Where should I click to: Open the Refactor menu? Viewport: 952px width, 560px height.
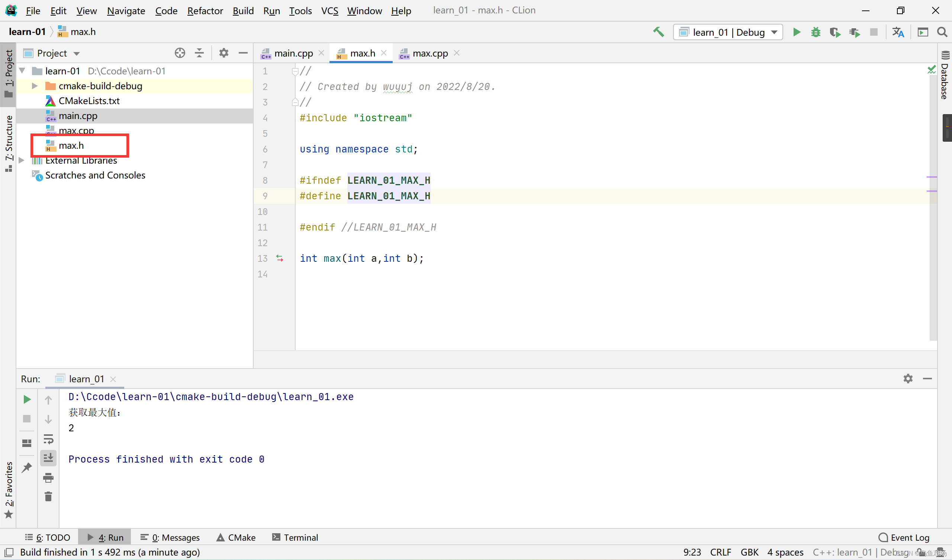[x=205, y=10]
